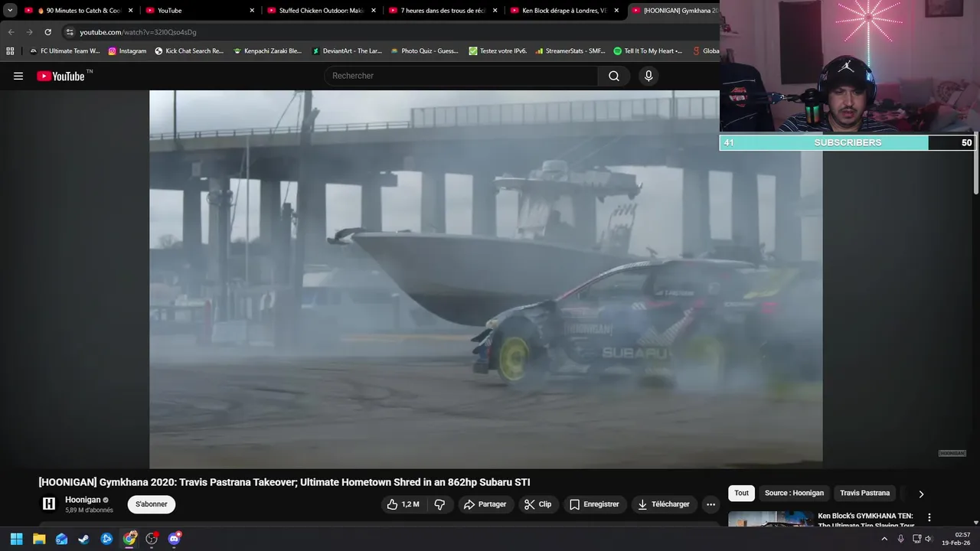Show more filter chips with right chevron
Image resolution: width=980 pixels, height=551 pixels.
point(921,494)
